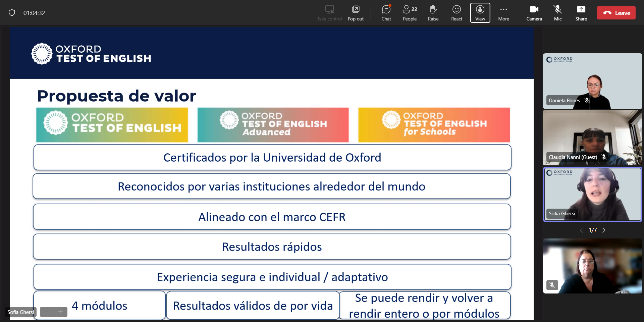Open the React emoji menu
Image resolution: width=644 pixels, height=322 pixels.
457,13
